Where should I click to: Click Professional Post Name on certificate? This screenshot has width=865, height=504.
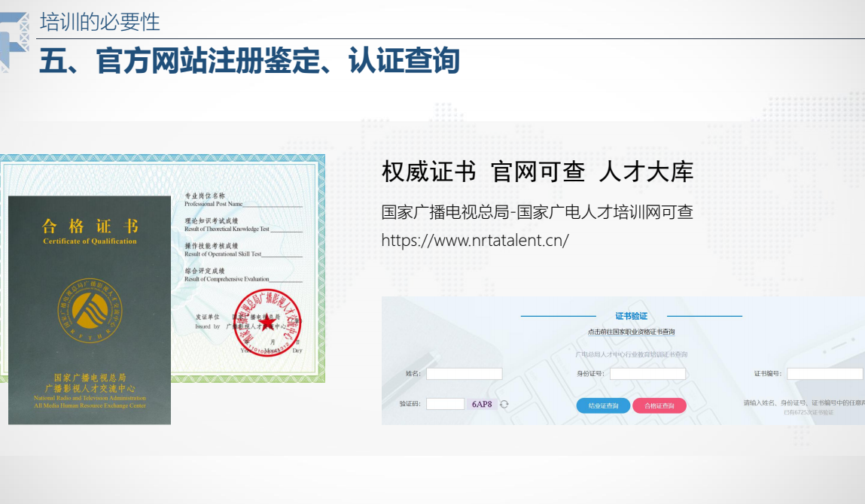(214, 204)
